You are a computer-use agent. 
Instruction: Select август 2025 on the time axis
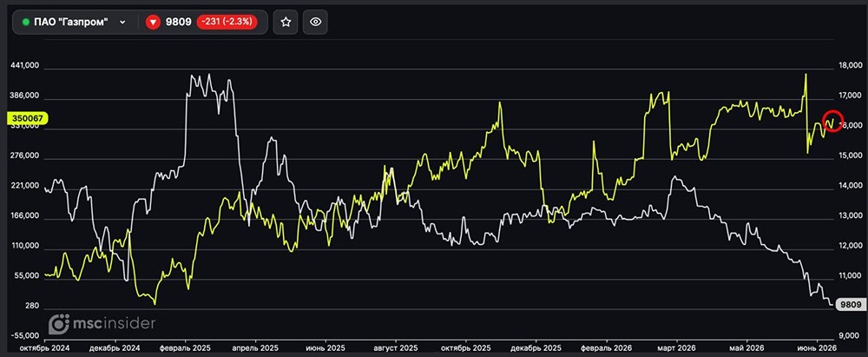click(396, 347)
